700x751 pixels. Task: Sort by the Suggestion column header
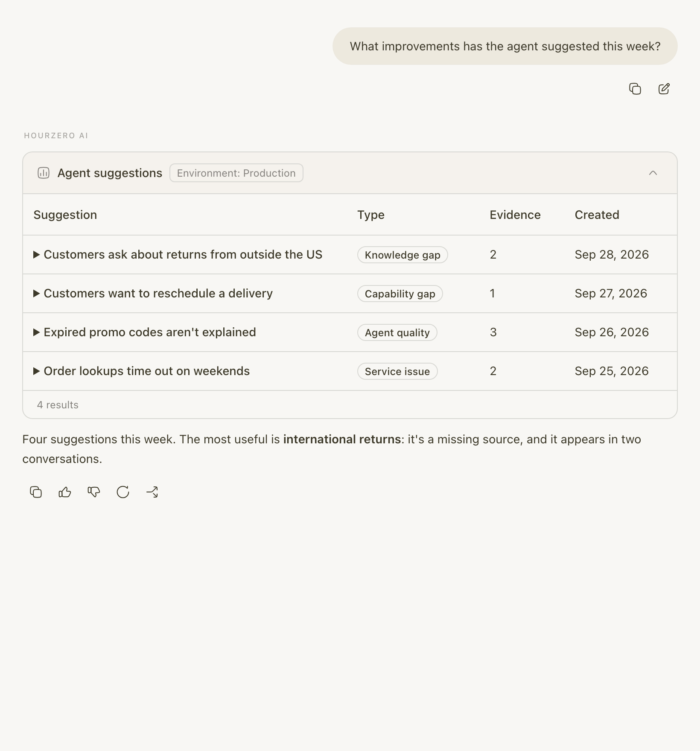click(65, 215)
